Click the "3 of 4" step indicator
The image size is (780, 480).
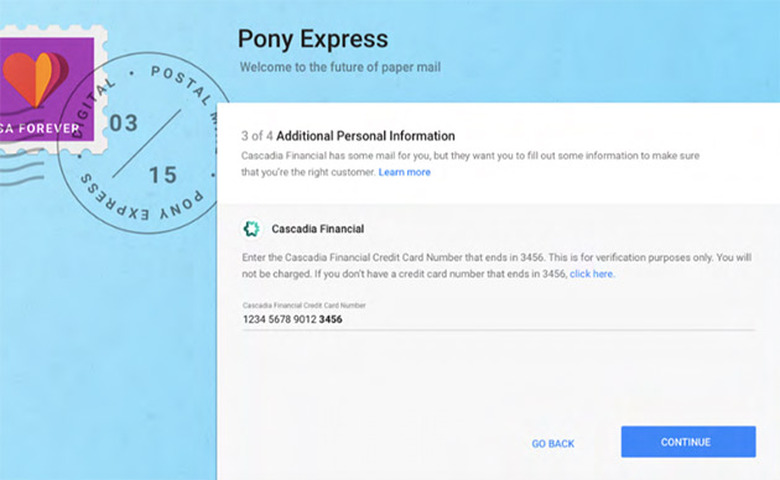point(257,136)
